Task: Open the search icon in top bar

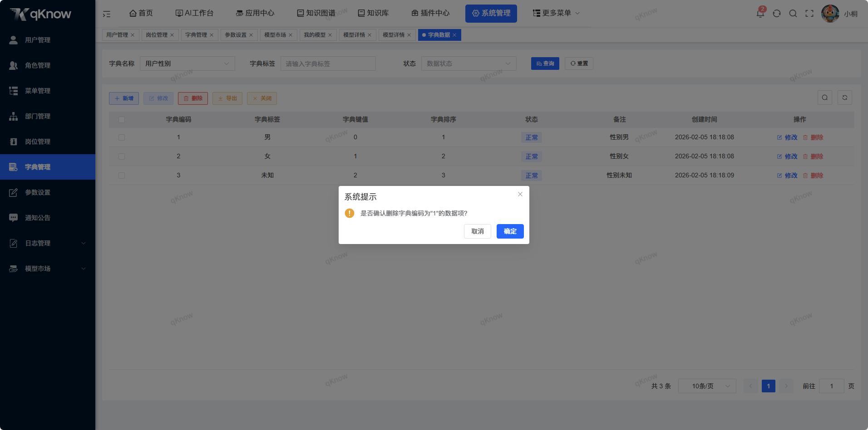Action: point(793,14)
